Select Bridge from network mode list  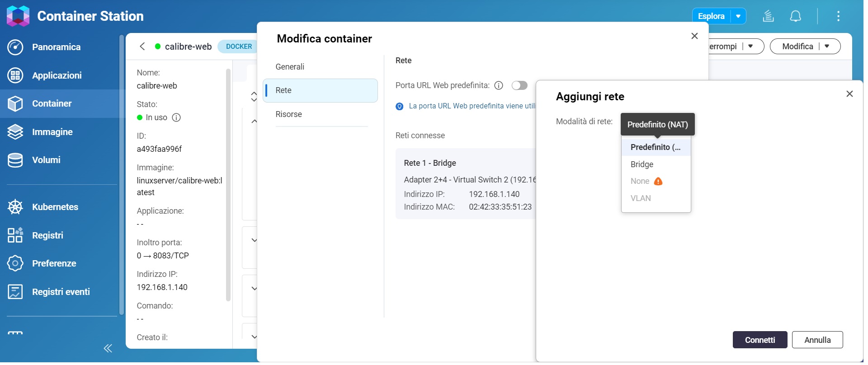(x=642, y=164)
